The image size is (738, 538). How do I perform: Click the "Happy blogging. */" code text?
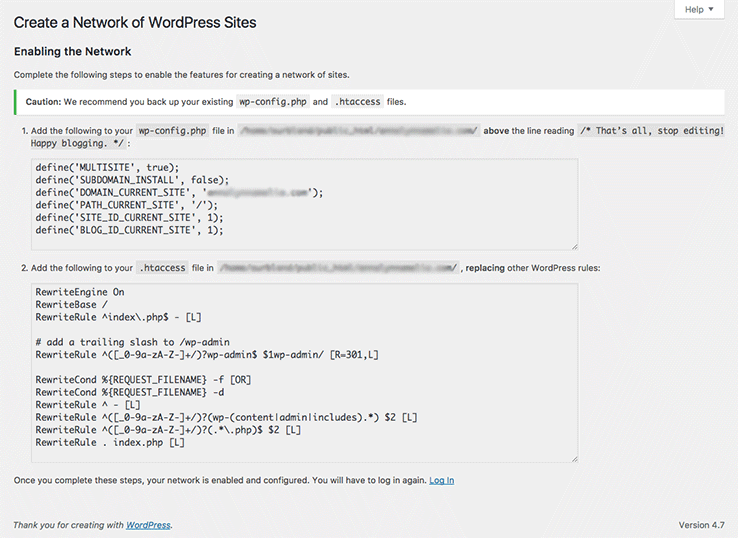pos(78,143)
